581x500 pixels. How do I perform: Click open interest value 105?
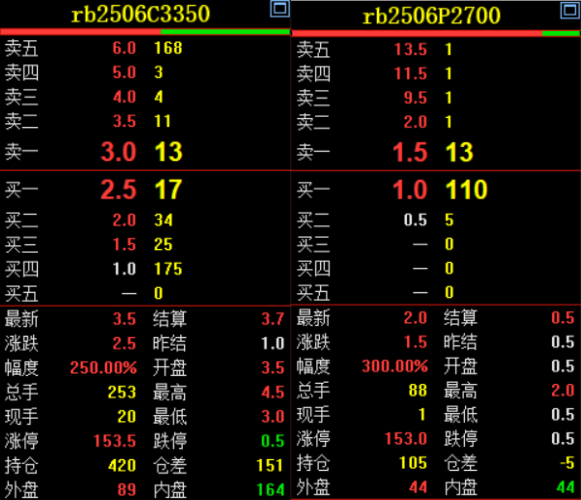click(414, 463)
